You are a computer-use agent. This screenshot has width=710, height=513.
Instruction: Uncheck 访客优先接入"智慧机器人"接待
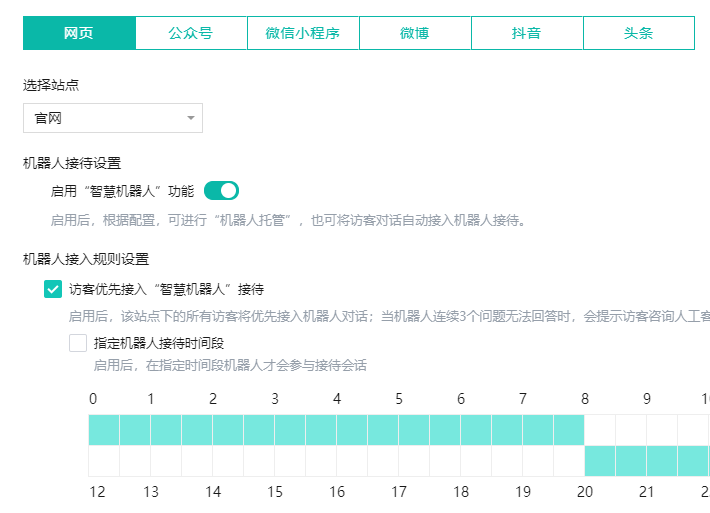click(x=53, y=289)
